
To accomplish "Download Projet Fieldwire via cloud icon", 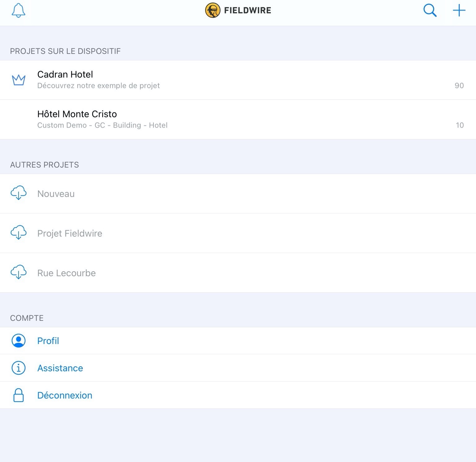I will (x=19, y=233).
